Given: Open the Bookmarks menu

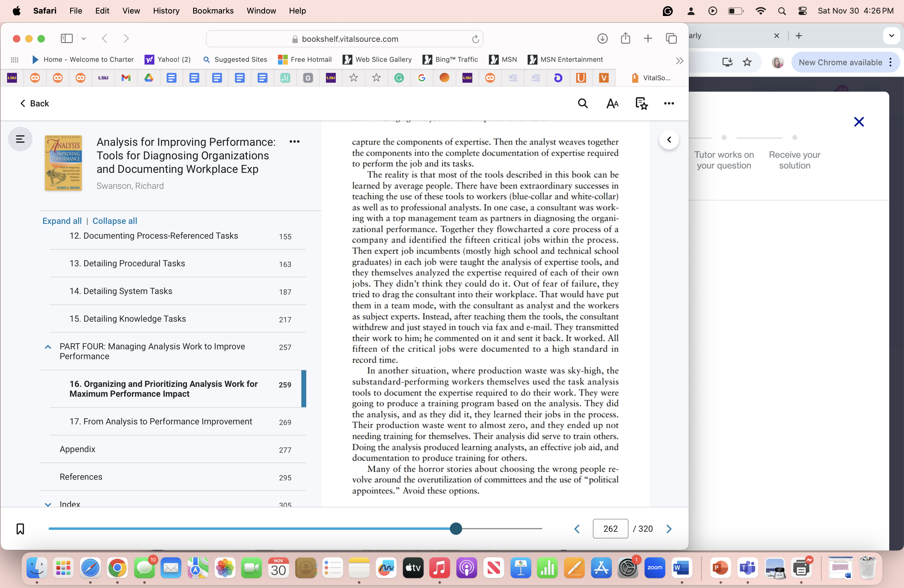Looking at the screenshot, I should tap(213, 11).
